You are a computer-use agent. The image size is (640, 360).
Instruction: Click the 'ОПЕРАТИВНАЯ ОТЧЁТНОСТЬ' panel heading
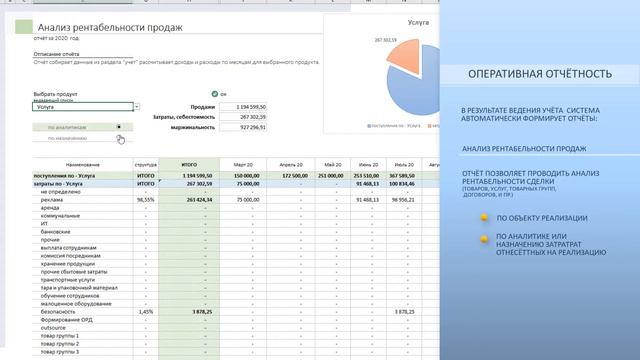pyautogui.click(x=540, y=74)
